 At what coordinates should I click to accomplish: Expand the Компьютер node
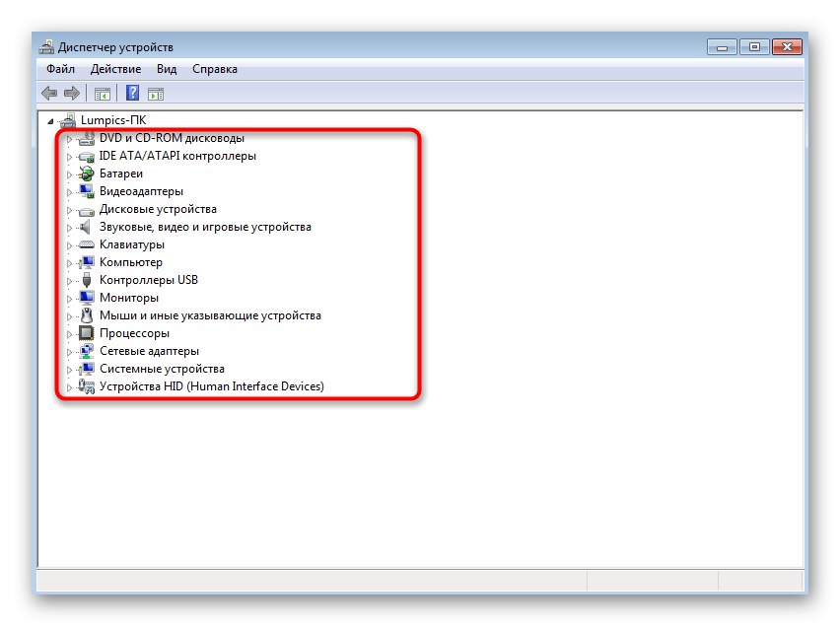click(69, 263)
